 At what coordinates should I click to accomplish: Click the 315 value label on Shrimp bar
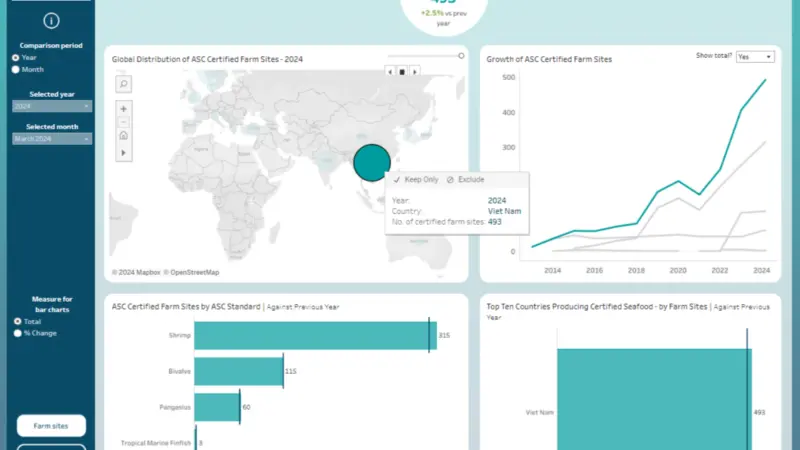444,335
